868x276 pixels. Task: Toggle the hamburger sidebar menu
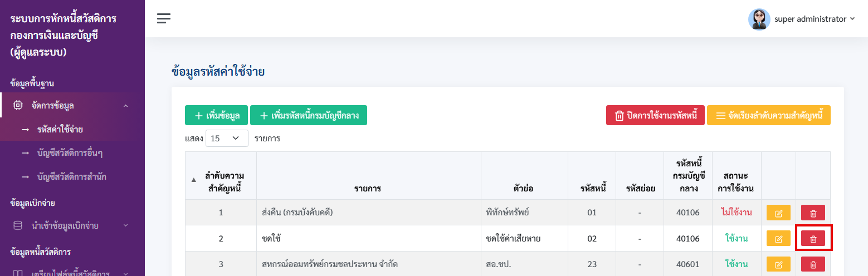point(164,18)
